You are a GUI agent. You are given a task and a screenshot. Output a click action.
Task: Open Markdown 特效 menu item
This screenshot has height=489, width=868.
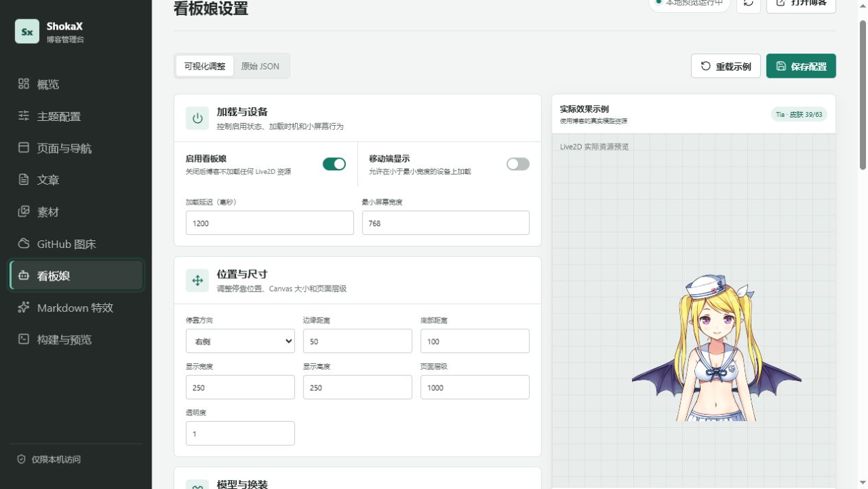75,308
